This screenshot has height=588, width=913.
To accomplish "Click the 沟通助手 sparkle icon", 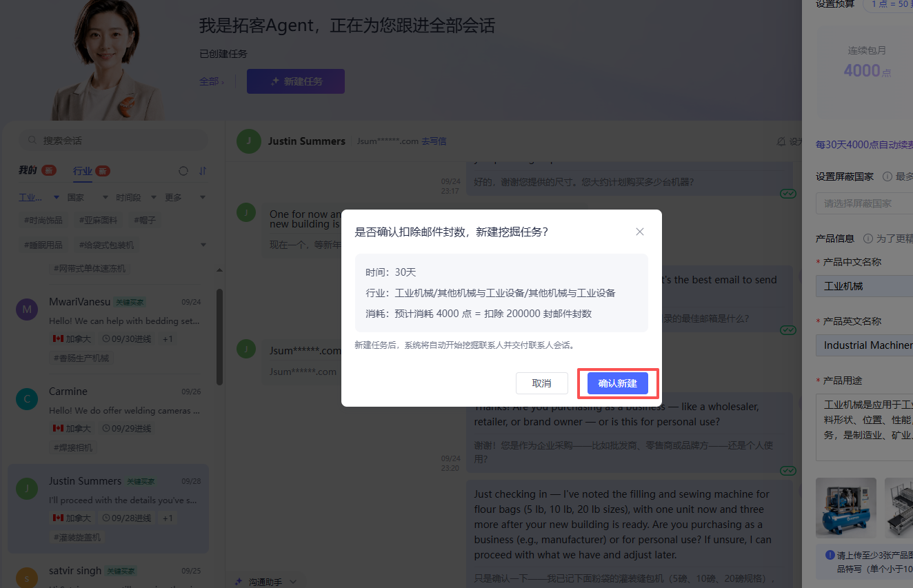I will (x=239, y=582).
